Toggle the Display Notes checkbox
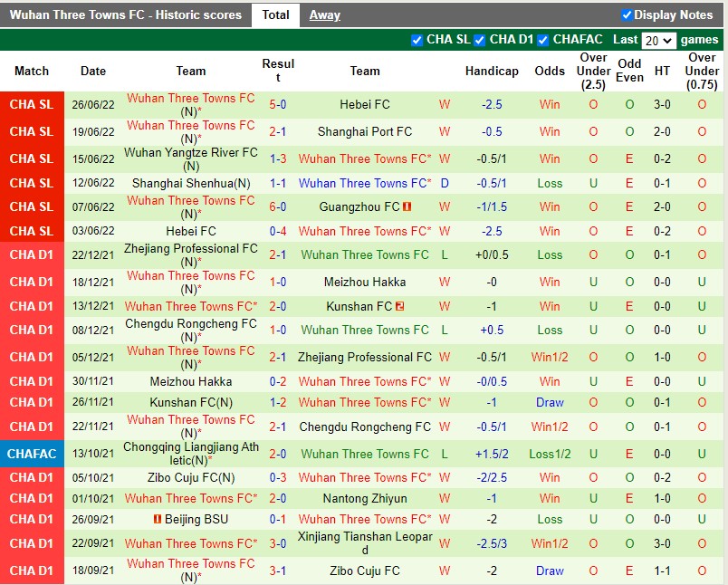 pyautogui.click(x=627, y=14)
